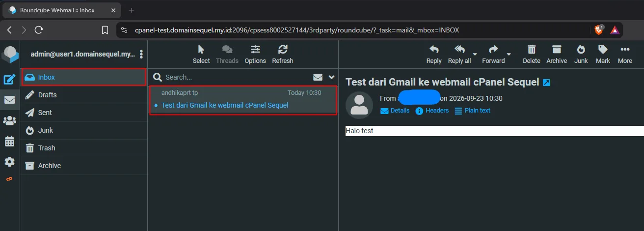Click the Threads toolbar button

(227, 55)
